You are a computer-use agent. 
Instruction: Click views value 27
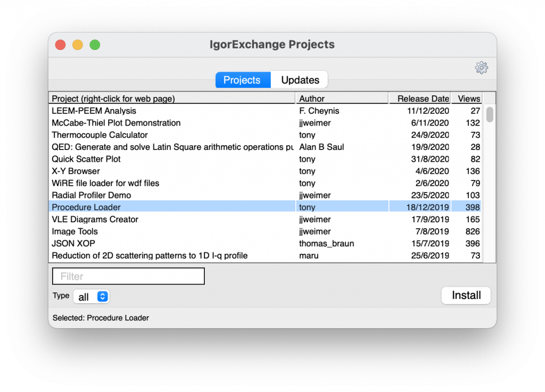475,111
